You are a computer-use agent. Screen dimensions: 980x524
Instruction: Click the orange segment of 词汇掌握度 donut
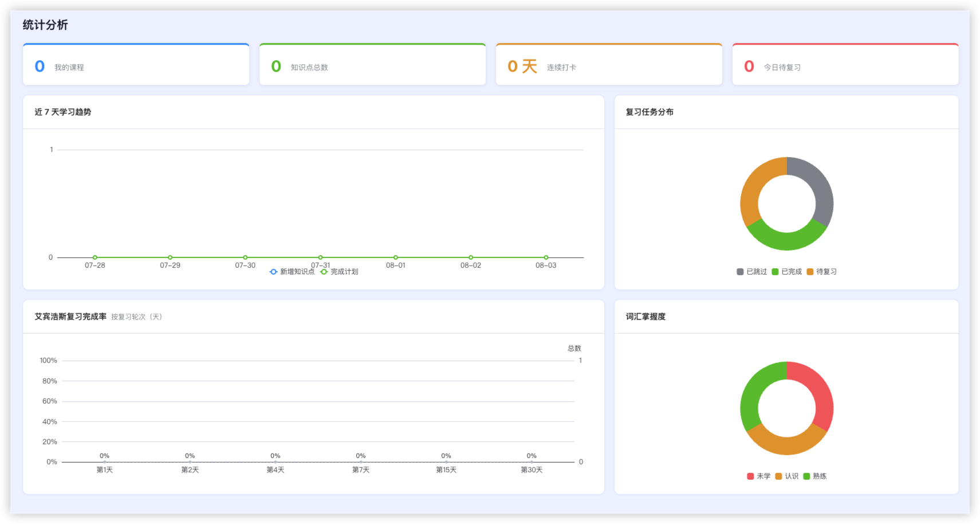coord(787,446)
